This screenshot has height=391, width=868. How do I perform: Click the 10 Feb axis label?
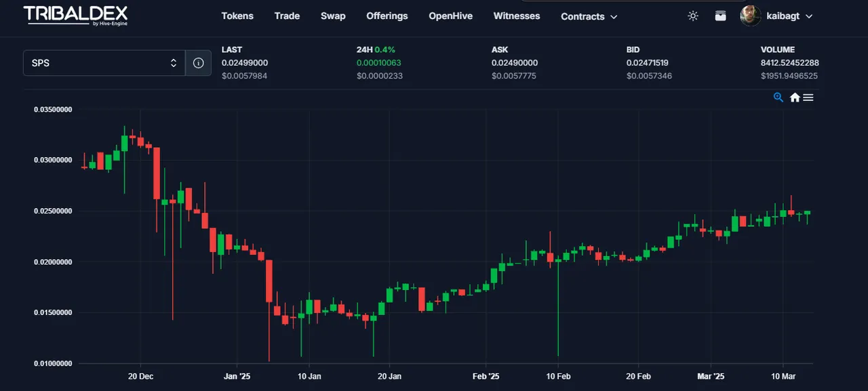(557, 375)
